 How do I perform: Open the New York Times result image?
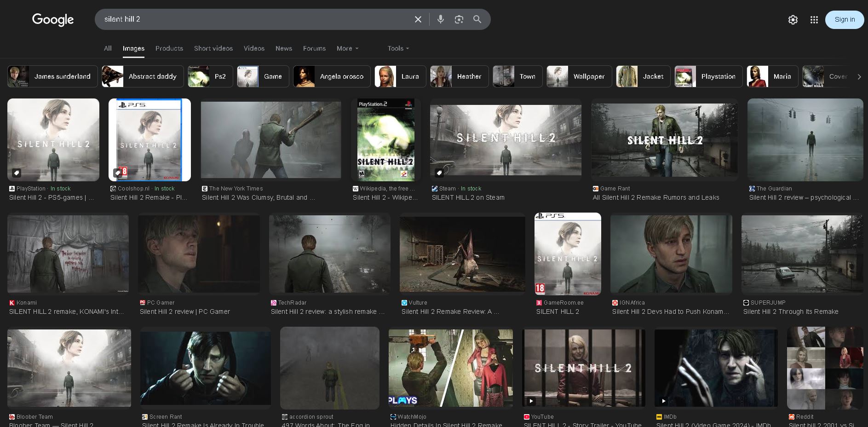point(271,140)
